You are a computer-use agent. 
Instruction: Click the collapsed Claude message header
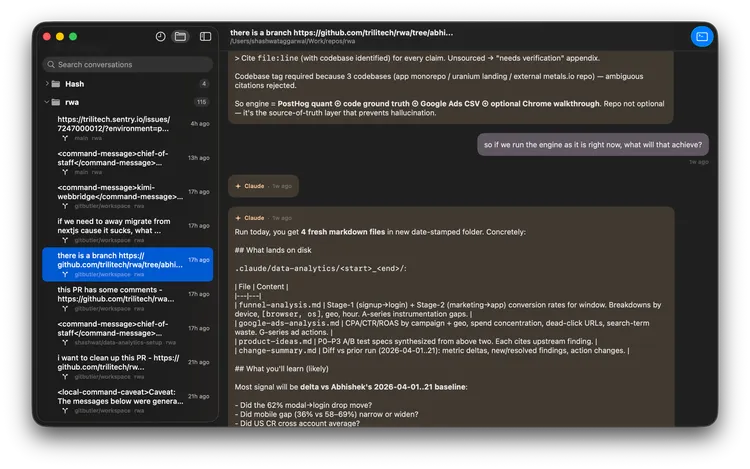click(x=264, y=186)
